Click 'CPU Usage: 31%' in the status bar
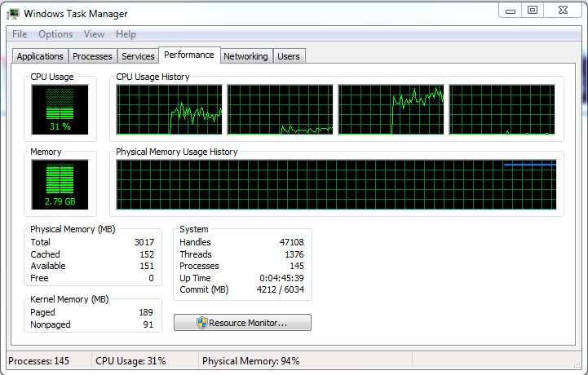This screenshot has height=375, width=588. 130,361
